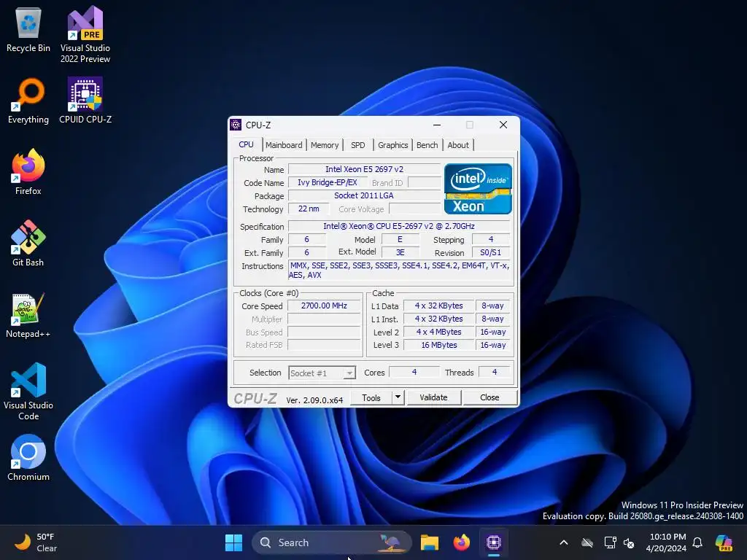Open the clock showing 10:10 PM
Image resolution: width=747 pixels, height=560 pixels.
666,542
